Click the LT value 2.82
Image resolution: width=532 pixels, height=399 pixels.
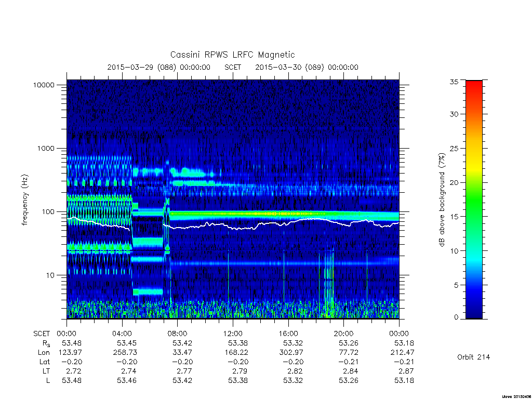(x=296, y=371)
